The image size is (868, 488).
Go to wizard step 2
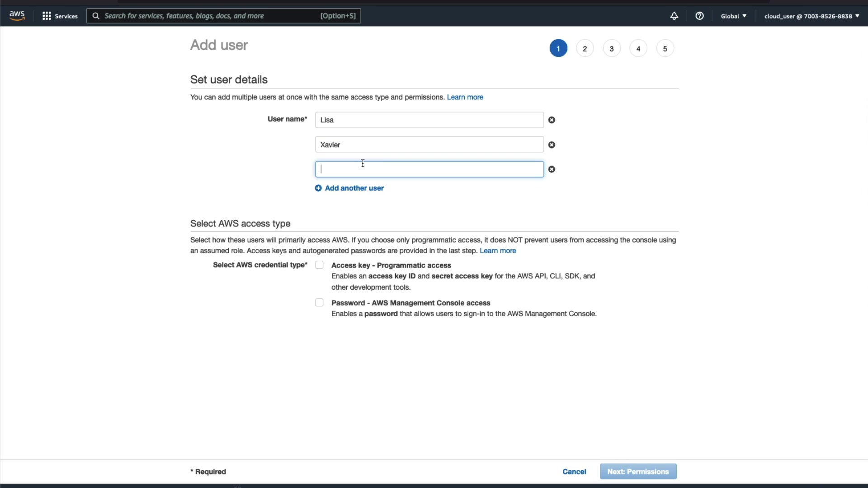(585, 49)
